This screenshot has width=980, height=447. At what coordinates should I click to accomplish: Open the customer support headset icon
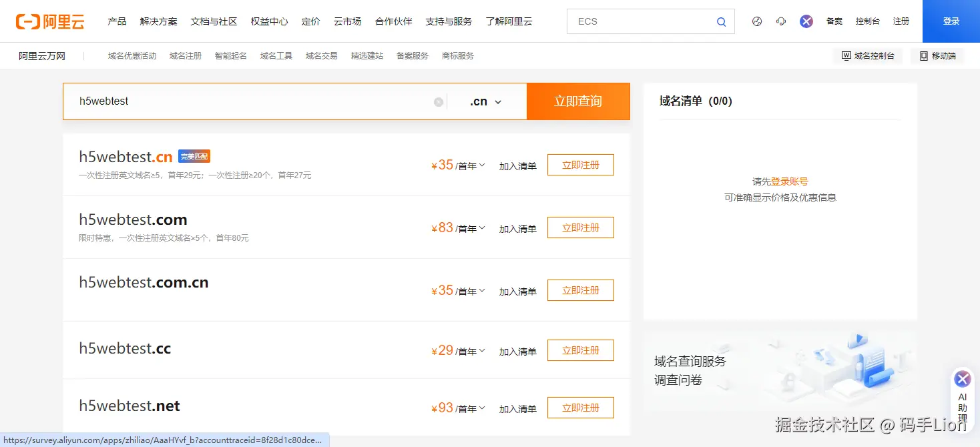point(781,21)
